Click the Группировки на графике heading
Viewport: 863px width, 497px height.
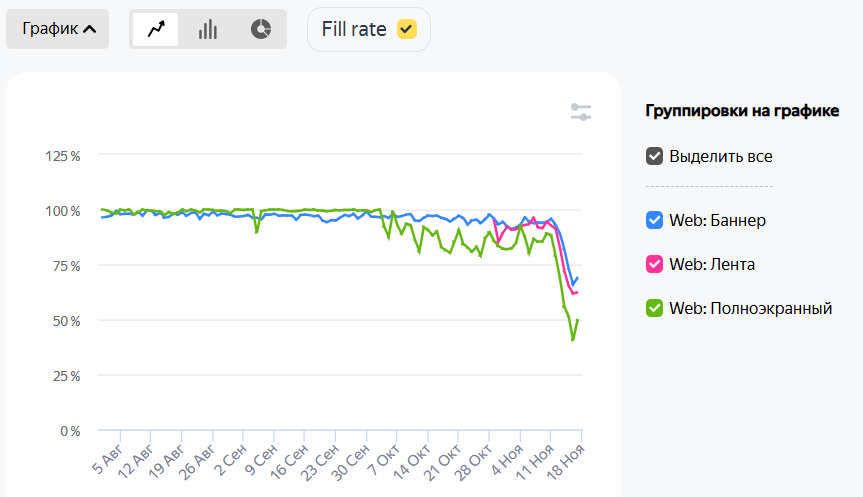click(743, 111)
